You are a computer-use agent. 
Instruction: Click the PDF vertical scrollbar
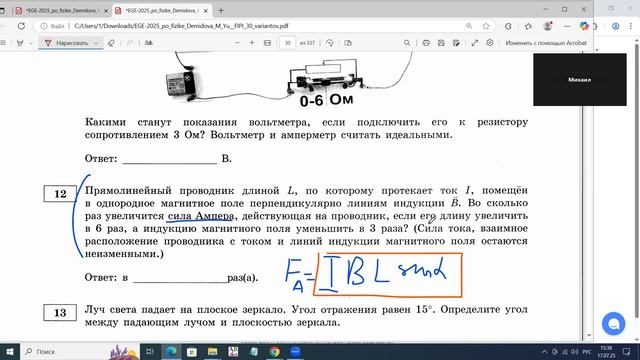[589, 192]
